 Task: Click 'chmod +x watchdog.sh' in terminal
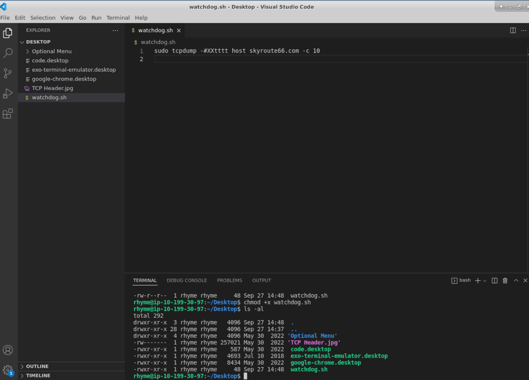tap(277, 302)
